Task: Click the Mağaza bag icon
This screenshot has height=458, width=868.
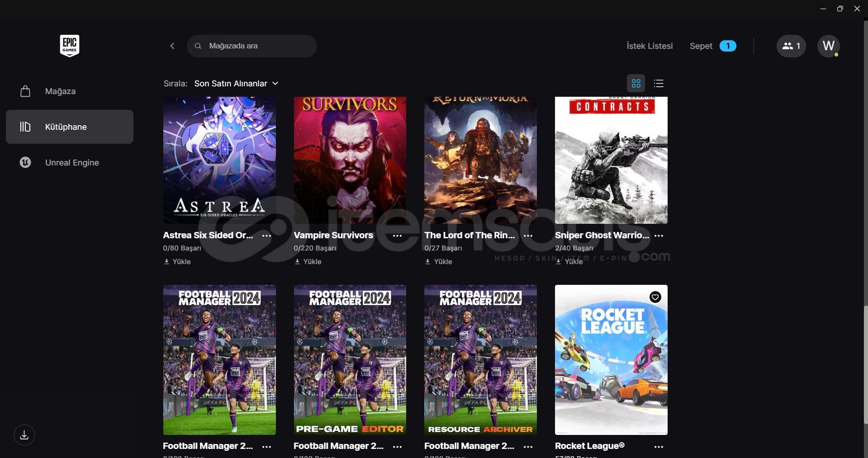Action: [25, 91]
